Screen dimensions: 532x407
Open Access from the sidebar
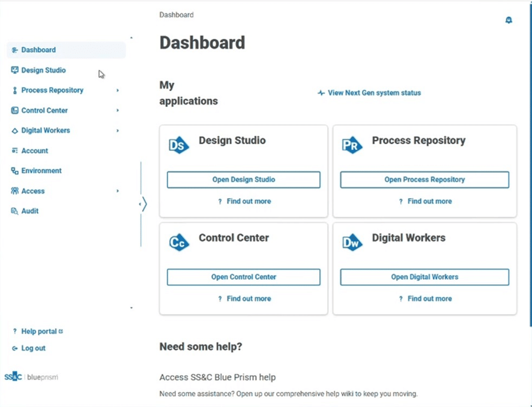(x=66, y=191)
